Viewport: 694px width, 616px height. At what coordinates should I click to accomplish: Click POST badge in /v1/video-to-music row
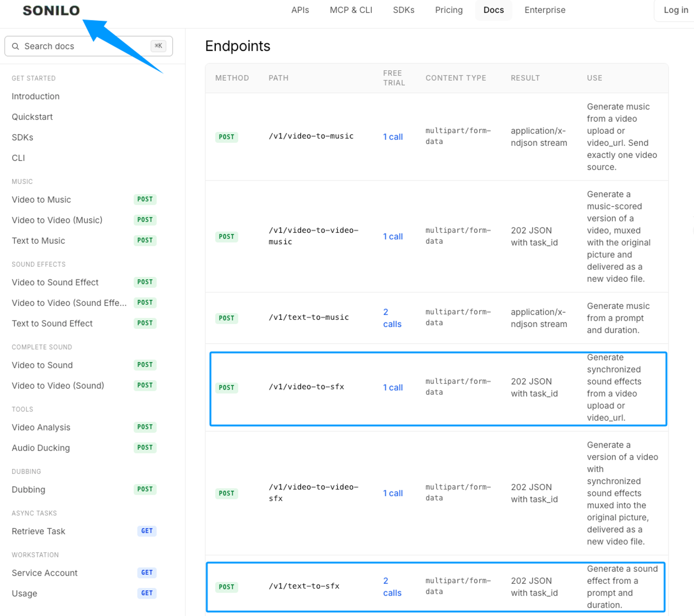[x=226, y=137]
